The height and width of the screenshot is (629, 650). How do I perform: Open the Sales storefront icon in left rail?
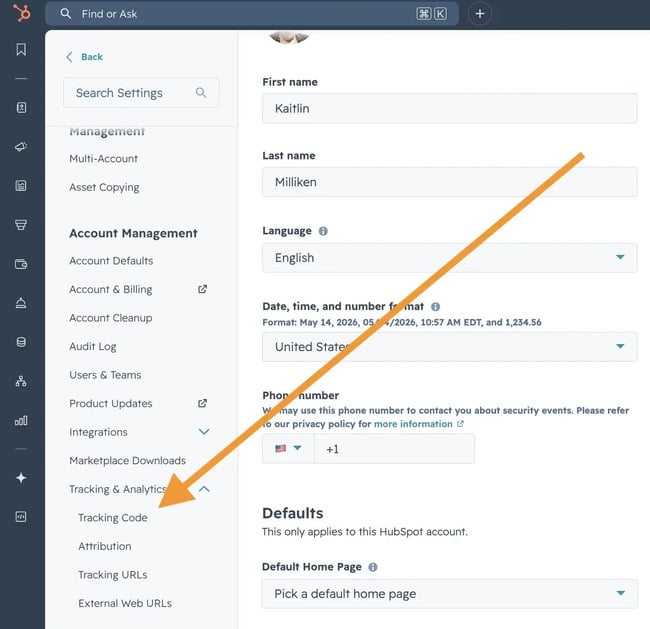click(x=21, y=225)
